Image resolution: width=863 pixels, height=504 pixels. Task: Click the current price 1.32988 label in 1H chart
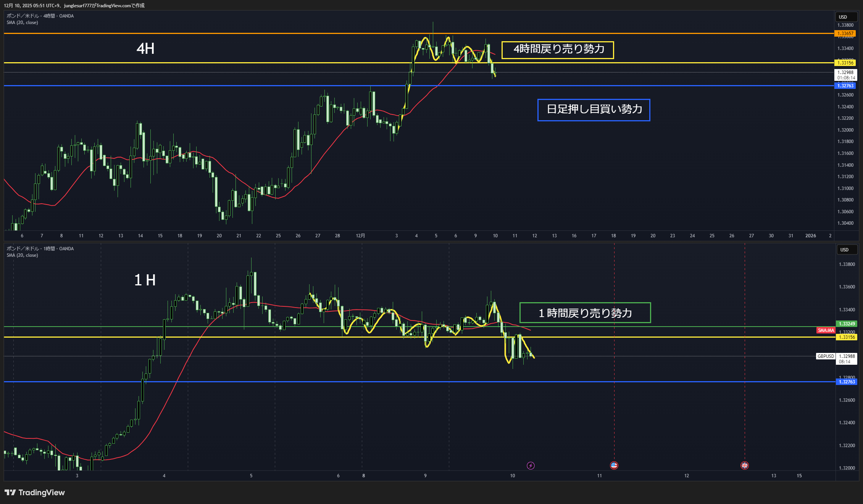pyautogui.click(x=847, y=356)
